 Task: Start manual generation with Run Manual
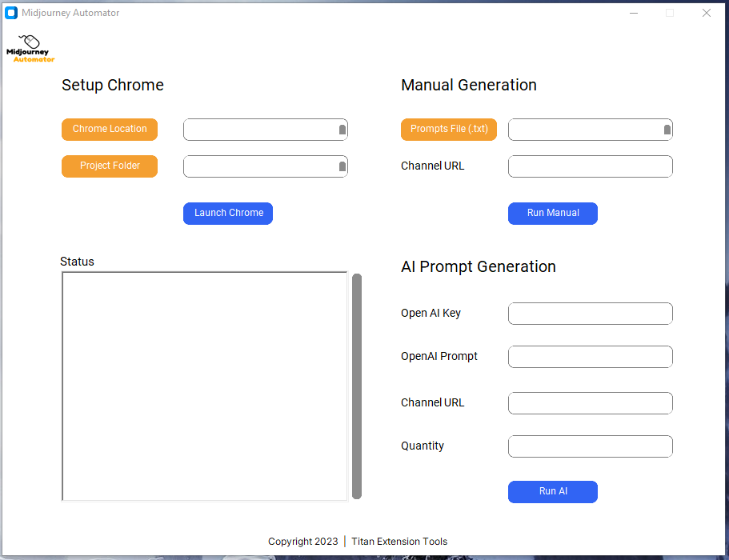click(x=553, y=214)
